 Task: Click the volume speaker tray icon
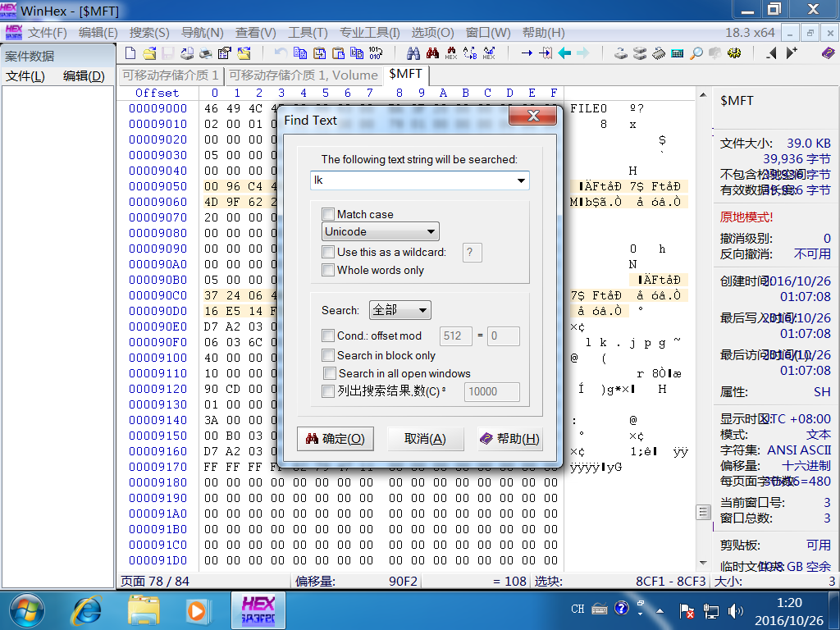(x=736, y=610)
